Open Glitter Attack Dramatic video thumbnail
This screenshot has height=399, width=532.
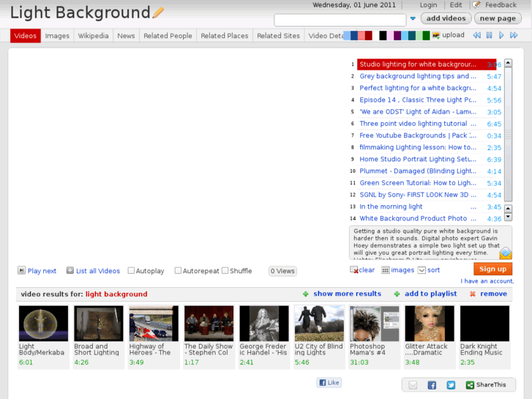coord(430,324)
